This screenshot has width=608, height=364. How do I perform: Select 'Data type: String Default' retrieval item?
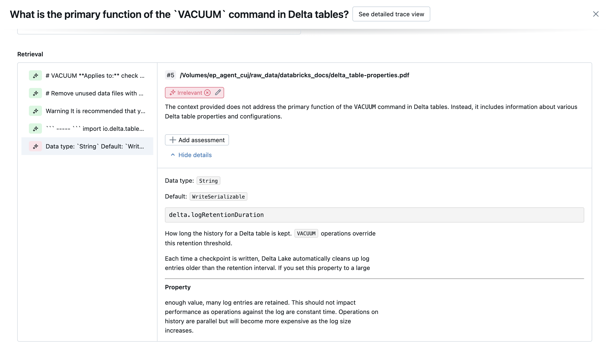click(95, 146)
